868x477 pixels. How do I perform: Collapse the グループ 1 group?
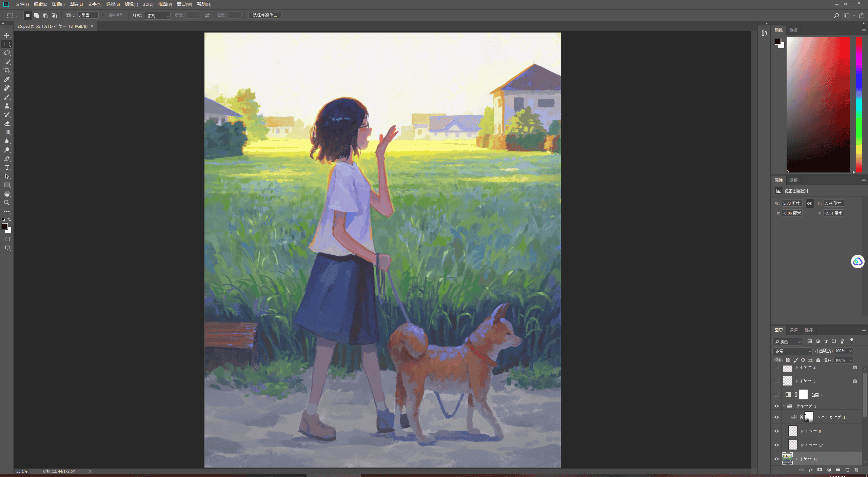tap(784, 406)
